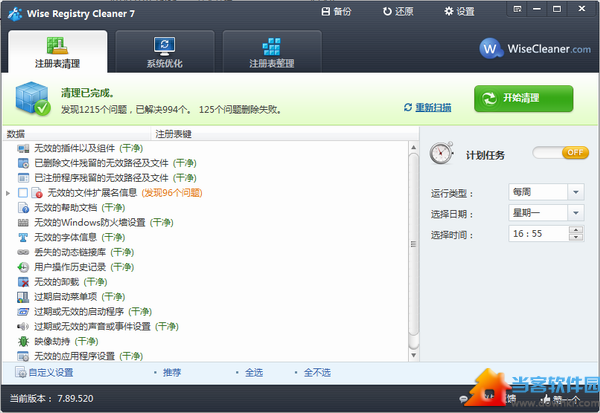Image resolution: width=600 pixels, height=413 pixels.
Task: Click the mini-mode window icon in title bar
Action: pyautogui.click(x=517, y=9)
